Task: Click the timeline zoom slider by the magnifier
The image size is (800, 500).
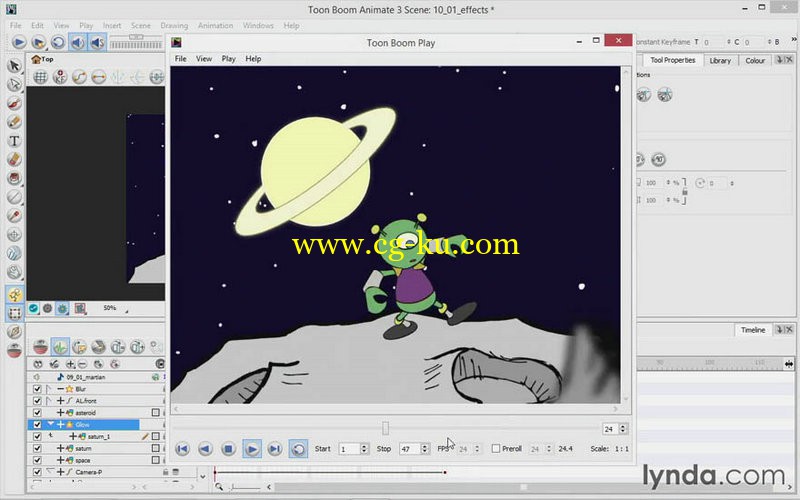Action: pyautogui.click(x=244, y=488)
